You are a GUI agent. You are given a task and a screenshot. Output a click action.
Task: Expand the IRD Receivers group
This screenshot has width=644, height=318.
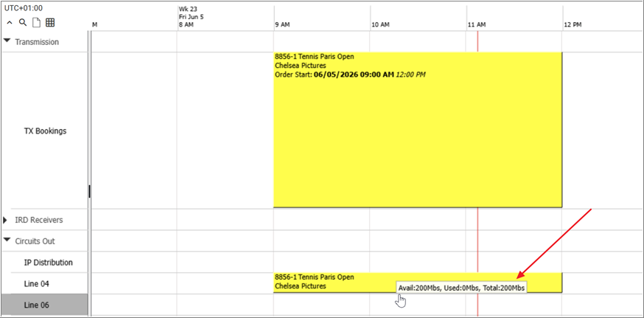[x=5, y=220]
